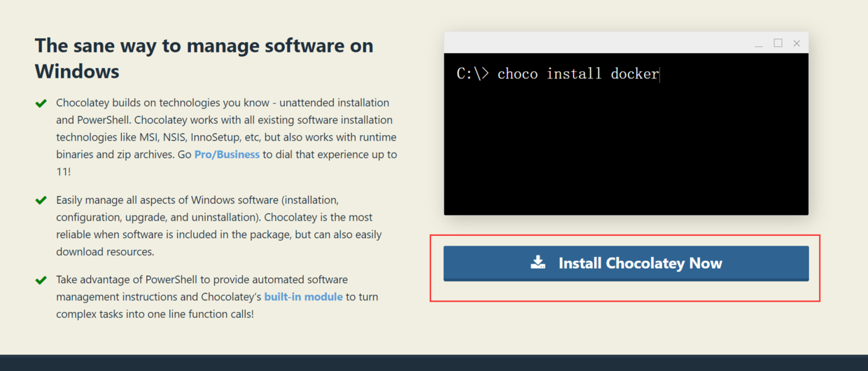Click paragraph starting 'Chocolatey builds on technologies'
868x371 pixels.
[226, 137]
